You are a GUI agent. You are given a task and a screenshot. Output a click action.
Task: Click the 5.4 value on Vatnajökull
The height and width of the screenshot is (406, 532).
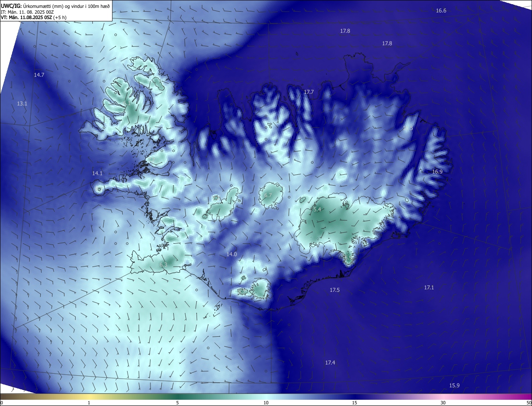[317, 210]
